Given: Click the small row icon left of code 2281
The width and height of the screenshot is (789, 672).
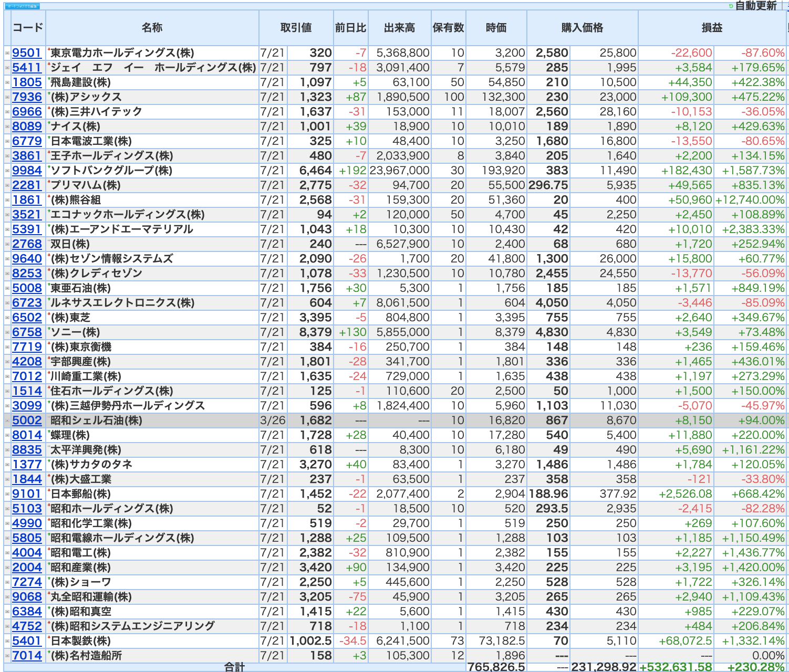Looking at the screenshot, I should (x=7, y=185).
